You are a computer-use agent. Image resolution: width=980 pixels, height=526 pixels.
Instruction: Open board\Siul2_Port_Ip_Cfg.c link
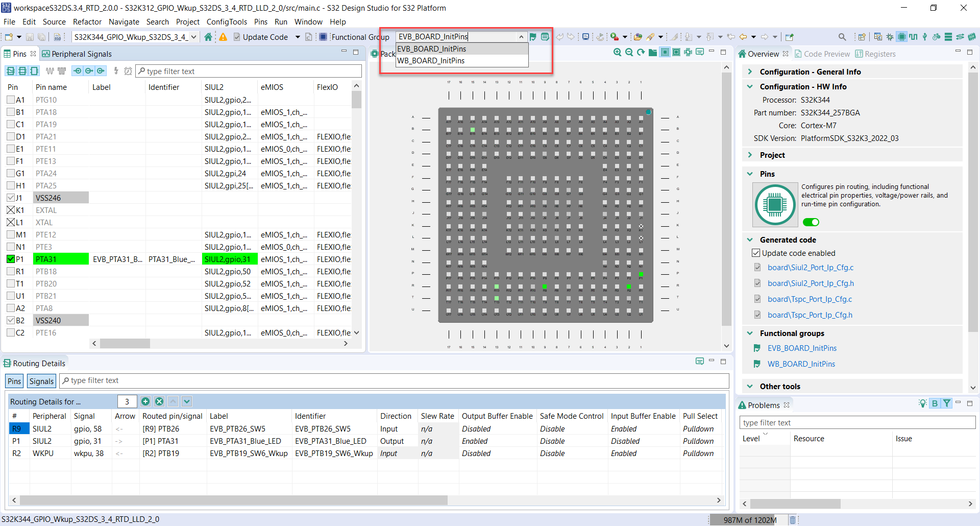[x=811, y=267]
